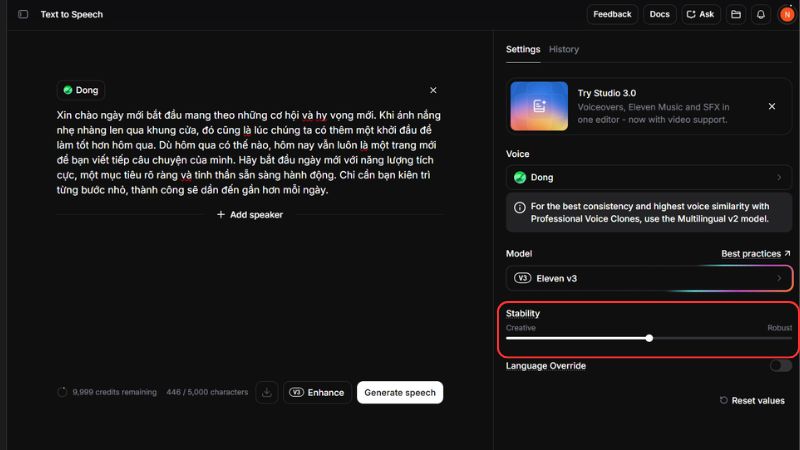Click Generate speech

click(400, 392)
